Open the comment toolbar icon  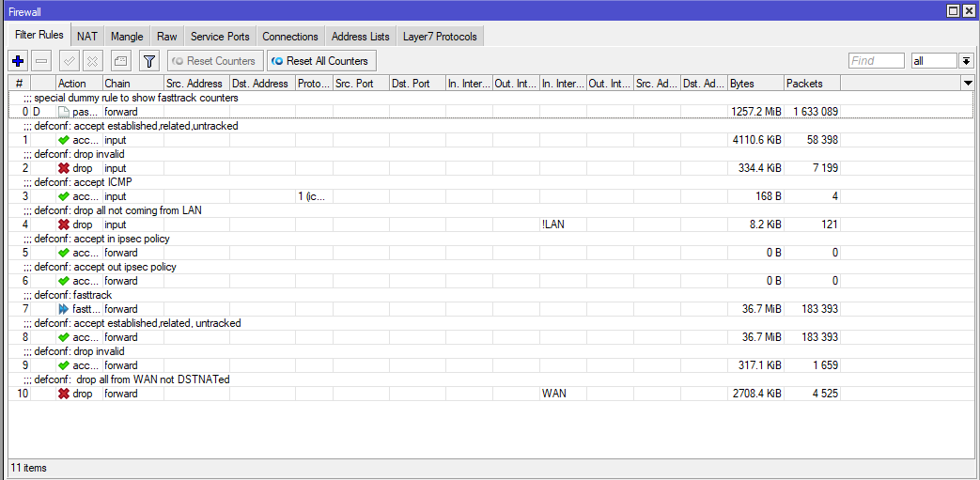pyautogui.click(x=120, y=61)
